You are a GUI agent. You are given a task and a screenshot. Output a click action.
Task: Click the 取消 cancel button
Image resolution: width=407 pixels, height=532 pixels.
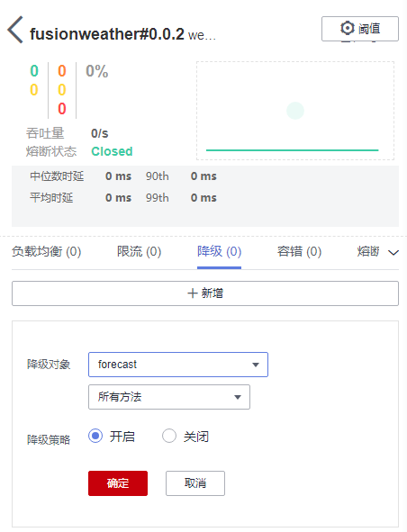[195, 483]
